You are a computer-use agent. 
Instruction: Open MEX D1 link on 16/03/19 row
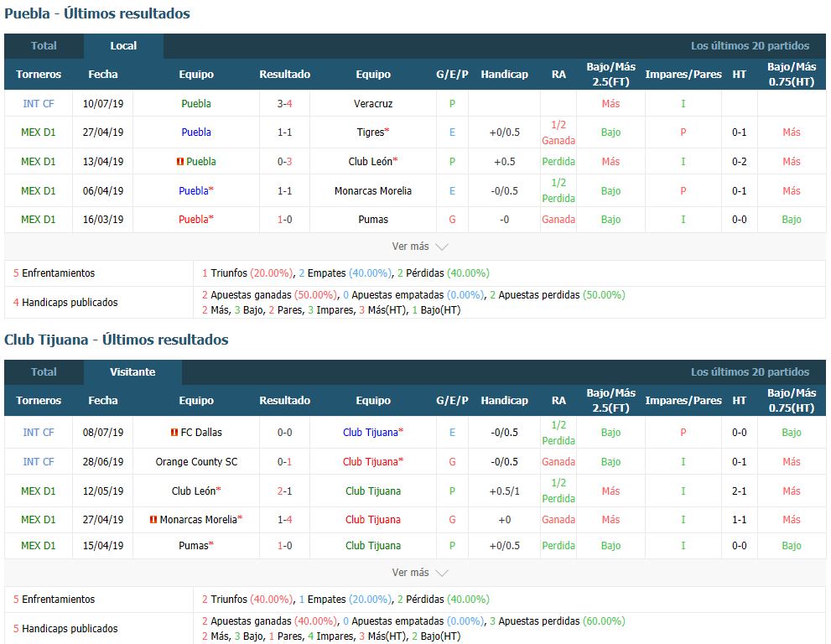point(39,220)
